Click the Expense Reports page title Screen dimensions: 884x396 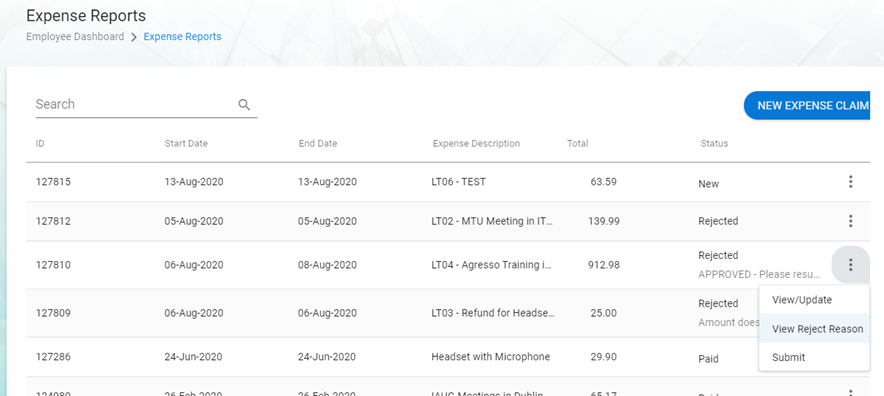pos(86,16)
